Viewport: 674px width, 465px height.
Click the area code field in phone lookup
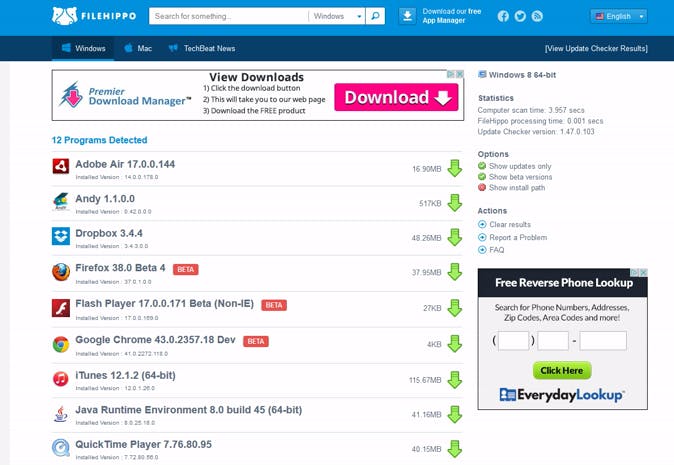(x=514, y=341)
